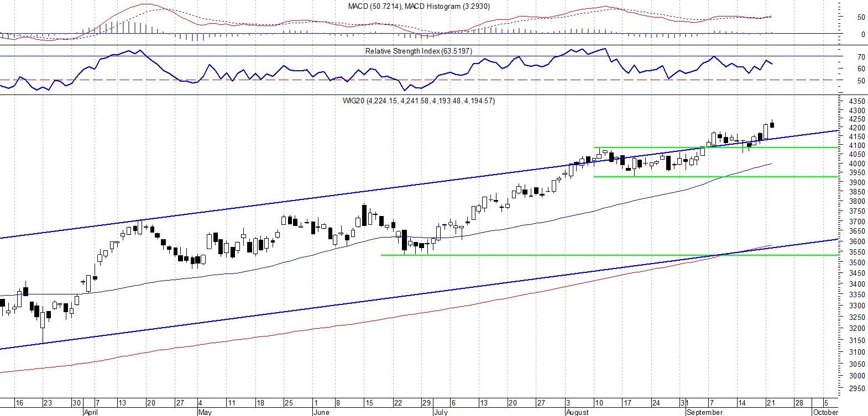Viewport: 868px width, 416px height.
Task: Select the lowest green horizontal support line
Action: pos(609,255)
